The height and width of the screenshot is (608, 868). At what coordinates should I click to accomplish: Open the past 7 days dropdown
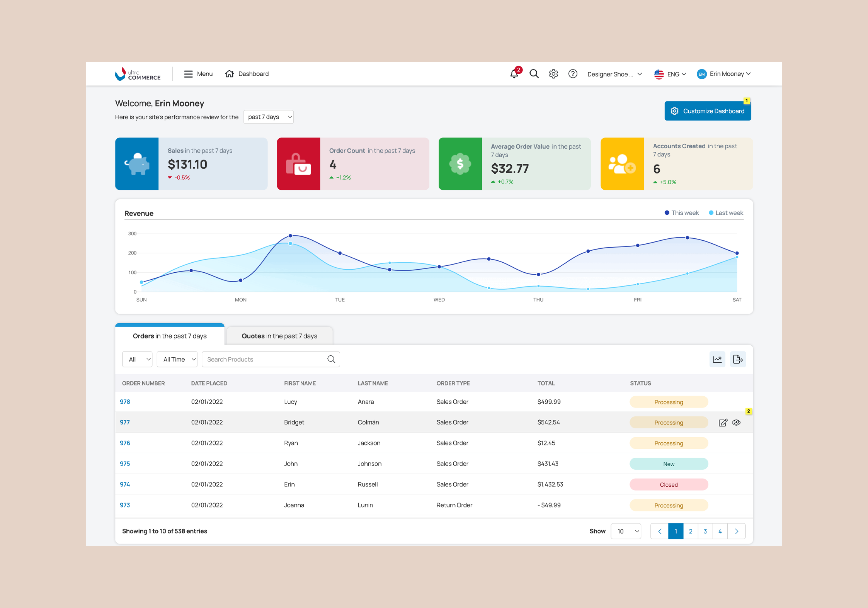pos(269,117)
